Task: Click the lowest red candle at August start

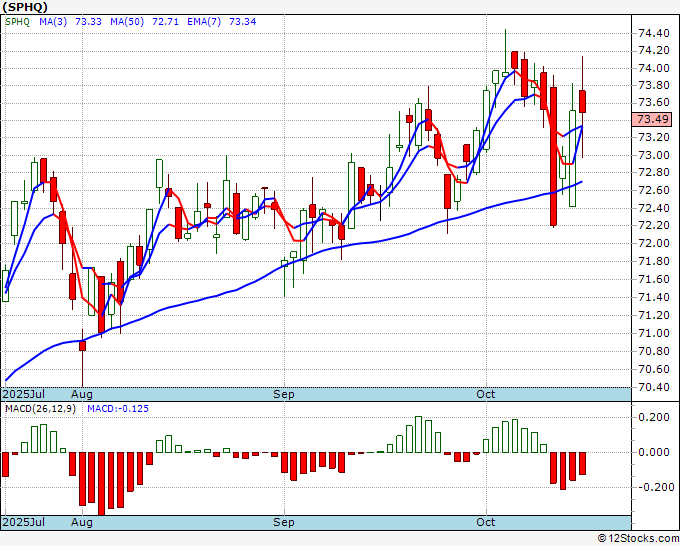Action: coord(82,346)
